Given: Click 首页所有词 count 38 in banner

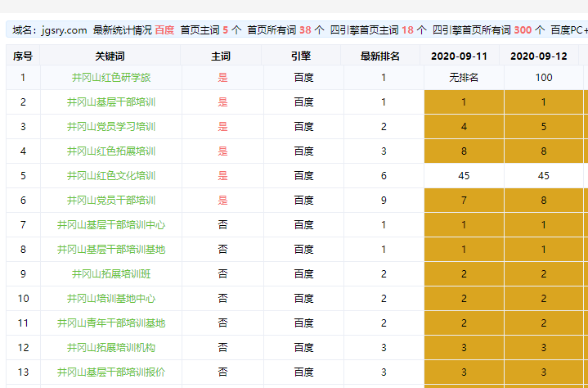Looking at the screenshot, I should pyautogui.click(x=305, y=30).
